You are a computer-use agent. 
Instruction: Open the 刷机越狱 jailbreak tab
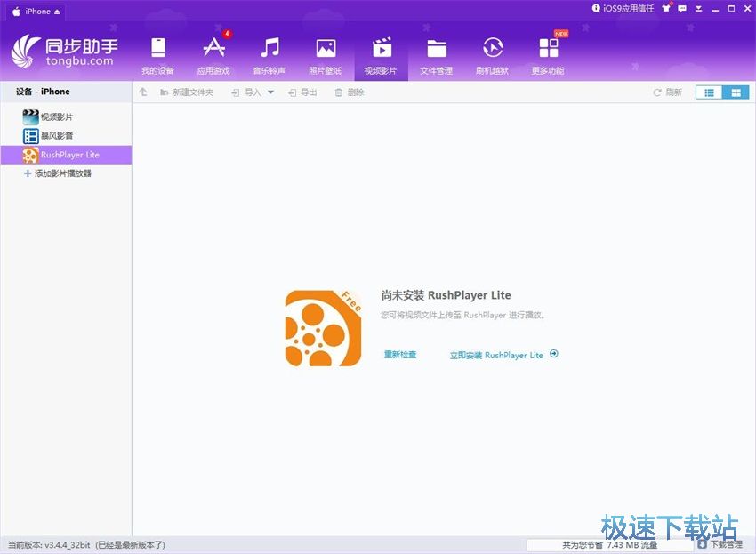[x=492, y=56]
